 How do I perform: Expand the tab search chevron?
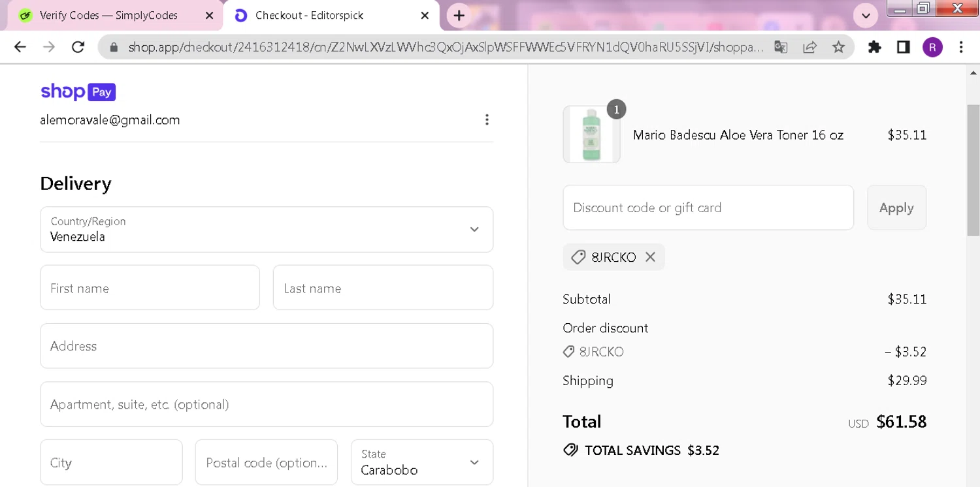[866, 16]
